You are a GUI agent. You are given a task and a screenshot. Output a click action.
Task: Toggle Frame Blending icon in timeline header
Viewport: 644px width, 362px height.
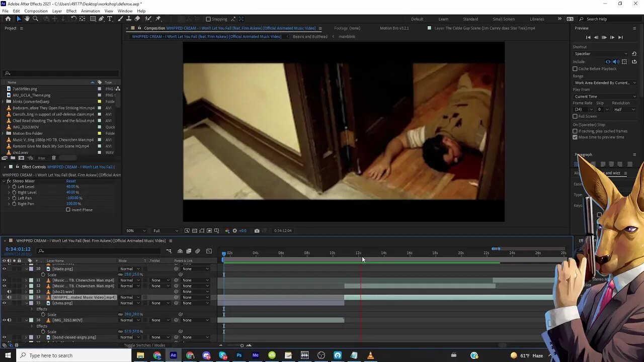coord(189,251)
